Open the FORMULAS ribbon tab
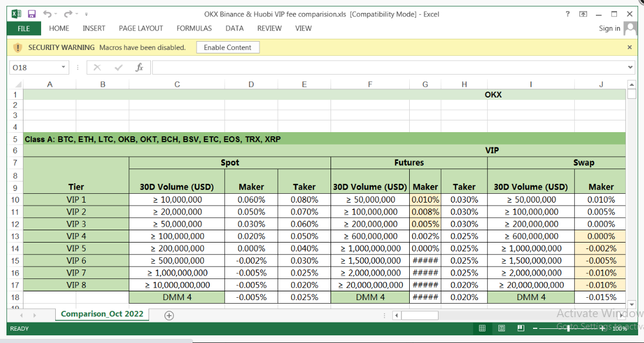Viewport: 644px width, 343px height. pyautogui.click(x=194, y=28)
